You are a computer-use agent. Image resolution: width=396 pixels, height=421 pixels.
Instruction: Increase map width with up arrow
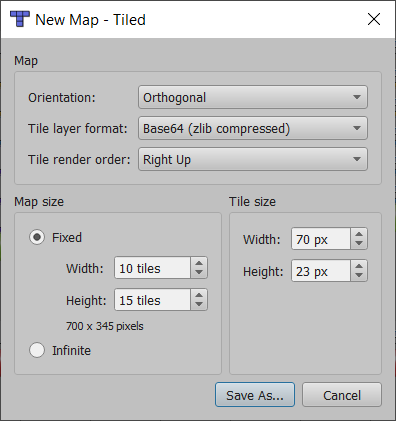click(199, 263)
